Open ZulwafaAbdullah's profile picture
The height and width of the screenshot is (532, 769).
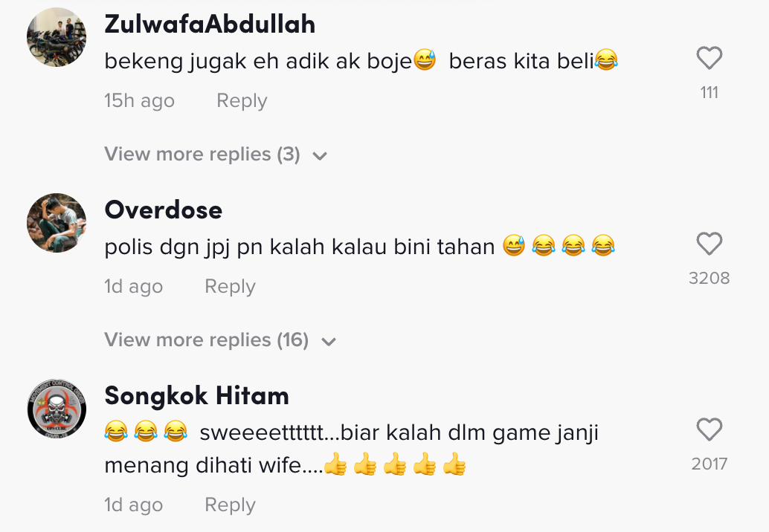pyautogui.click(x=57, y=36)
